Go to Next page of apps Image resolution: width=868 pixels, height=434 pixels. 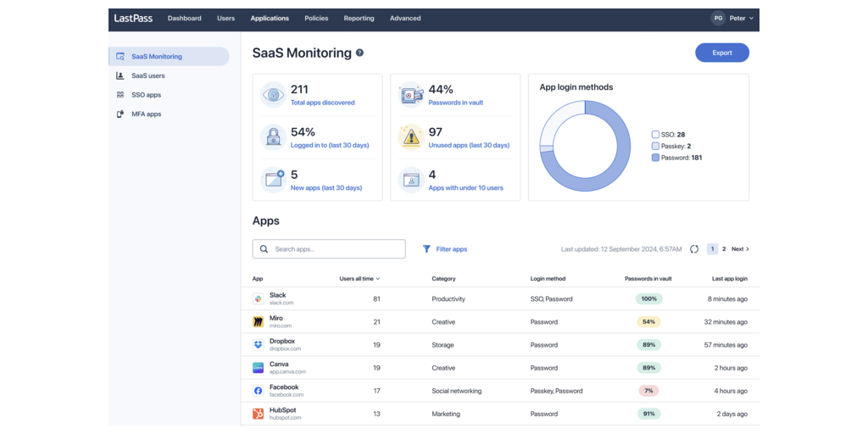(740, 249)
